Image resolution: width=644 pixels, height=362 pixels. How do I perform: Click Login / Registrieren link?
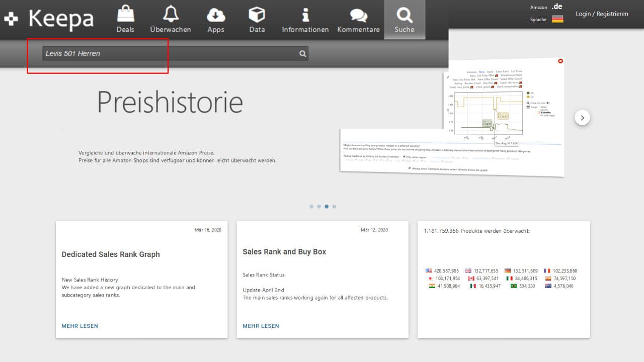(602, 14)
